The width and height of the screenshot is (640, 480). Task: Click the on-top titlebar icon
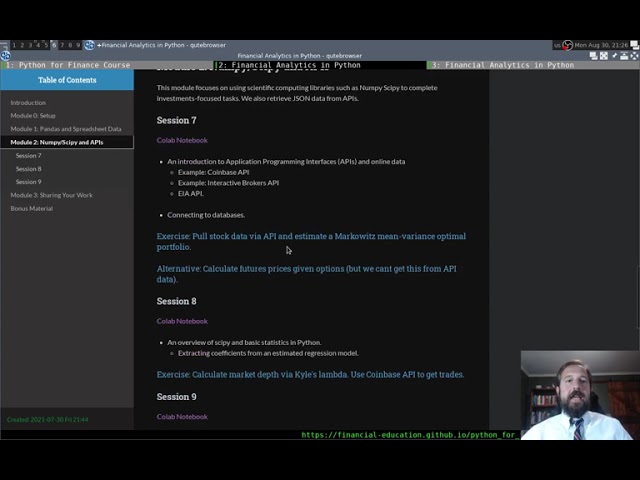point(624,56)
